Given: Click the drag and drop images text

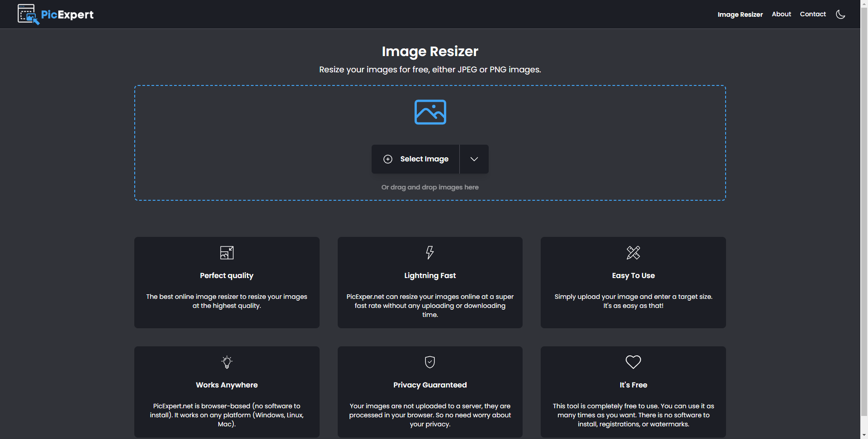Looking at the screenshot, I should pyautogui.click(x=430, y=187).
